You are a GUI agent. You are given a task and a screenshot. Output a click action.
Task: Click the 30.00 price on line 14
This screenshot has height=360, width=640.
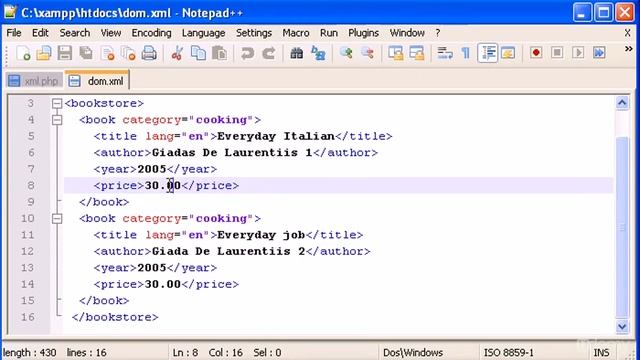point(162,284)
